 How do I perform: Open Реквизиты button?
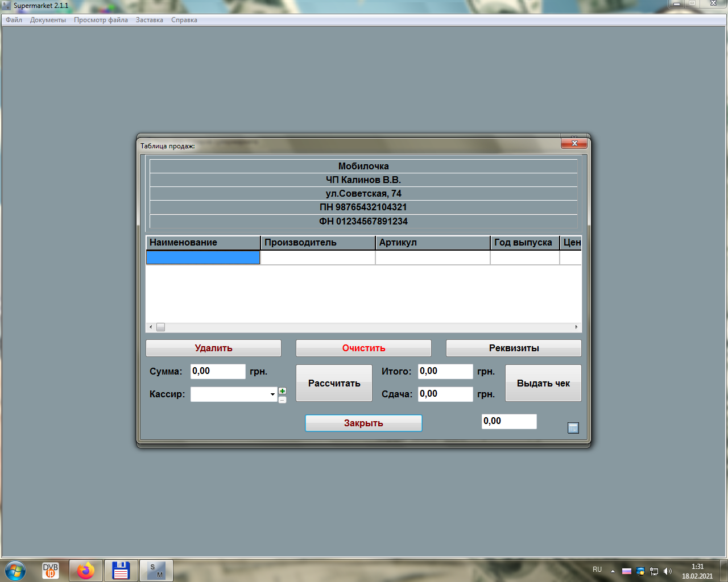(x=514, y=348)
